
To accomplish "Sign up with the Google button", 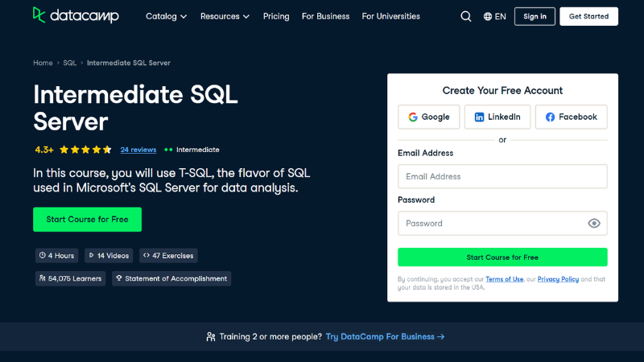I will coord(429,117).
